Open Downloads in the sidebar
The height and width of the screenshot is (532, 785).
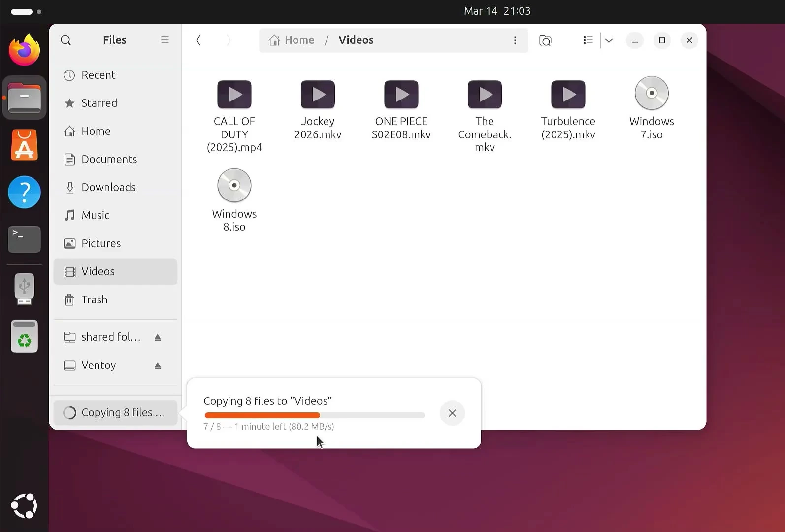(x=115, y=187)
